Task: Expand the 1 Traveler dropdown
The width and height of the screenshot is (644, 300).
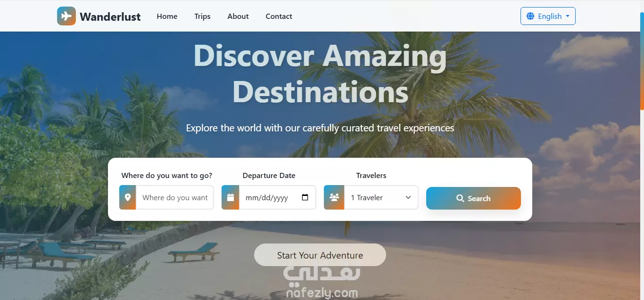Action: (x=381, y=197)
